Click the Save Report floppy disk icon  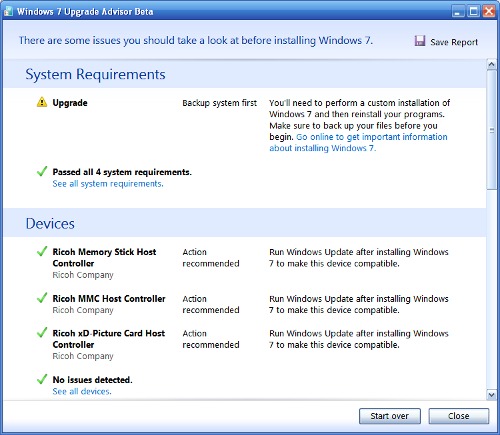pos(420,41)
